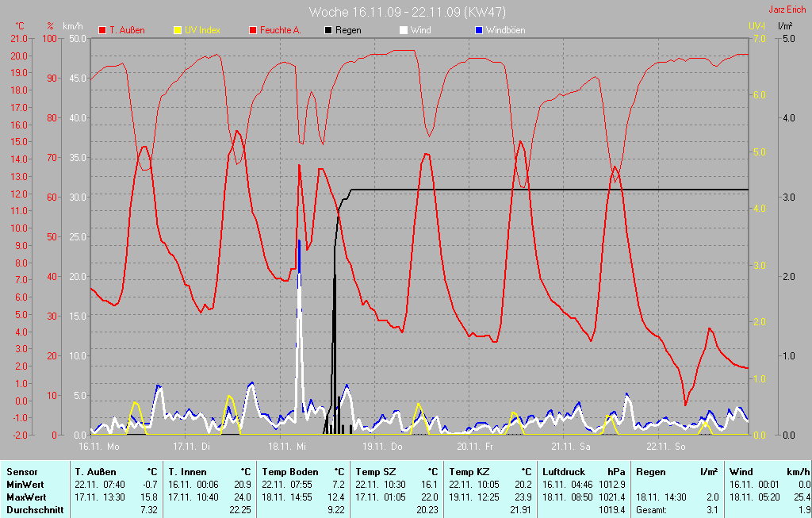Click the T. Innen maximum value 24.0
The height and width of the screenshot is (518, 812).
(x=243, y=497)
